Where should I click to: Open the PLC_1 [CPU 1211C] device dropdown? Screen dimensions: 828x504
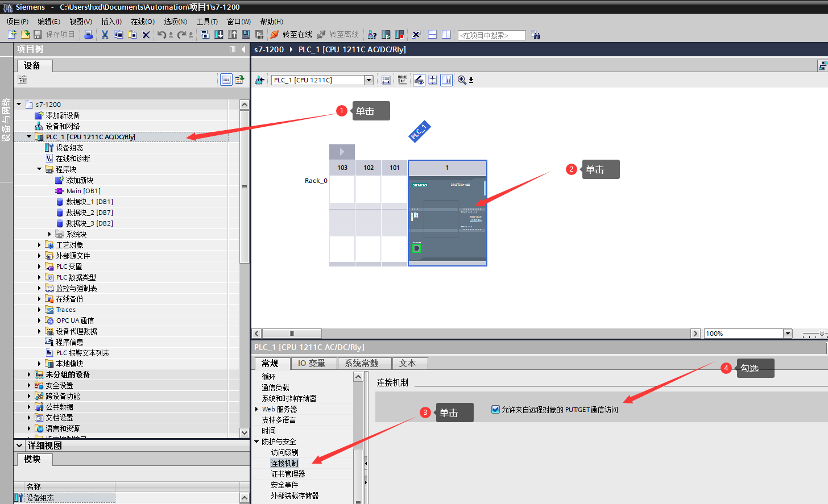369,80
